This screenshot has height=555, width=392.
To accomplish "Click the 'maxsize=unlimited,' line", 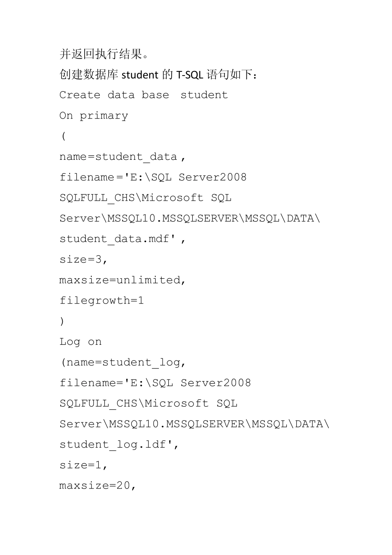I will pos(123,280).
